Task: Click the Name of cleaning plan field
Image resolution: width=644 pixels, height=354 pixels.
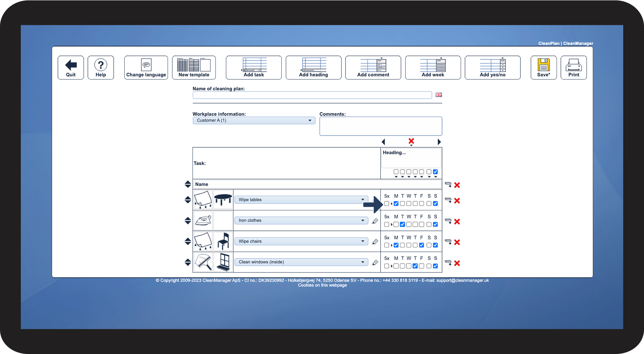Action: [x=312, y=95]
